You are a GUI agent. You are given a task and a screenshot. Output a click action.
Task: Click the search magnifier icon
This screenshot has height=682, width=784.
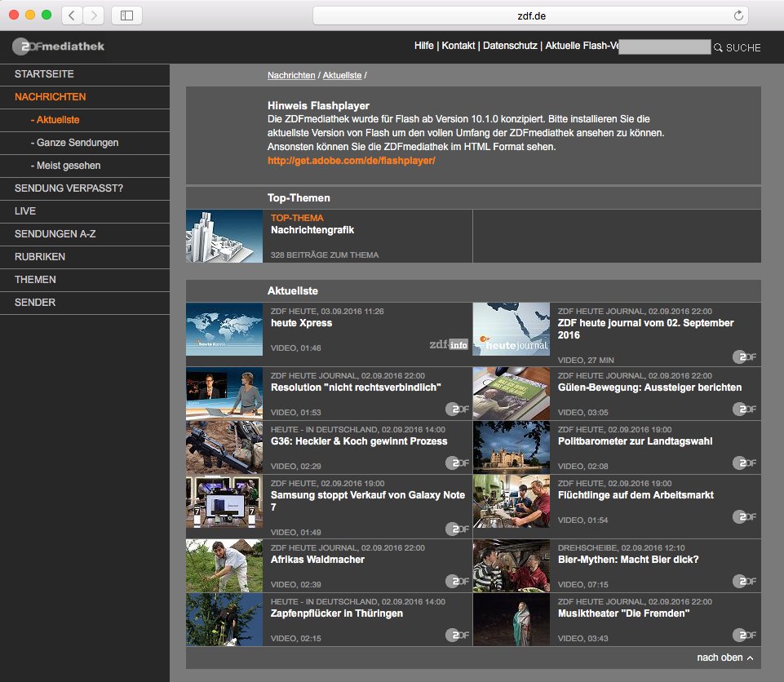(718, 47)
